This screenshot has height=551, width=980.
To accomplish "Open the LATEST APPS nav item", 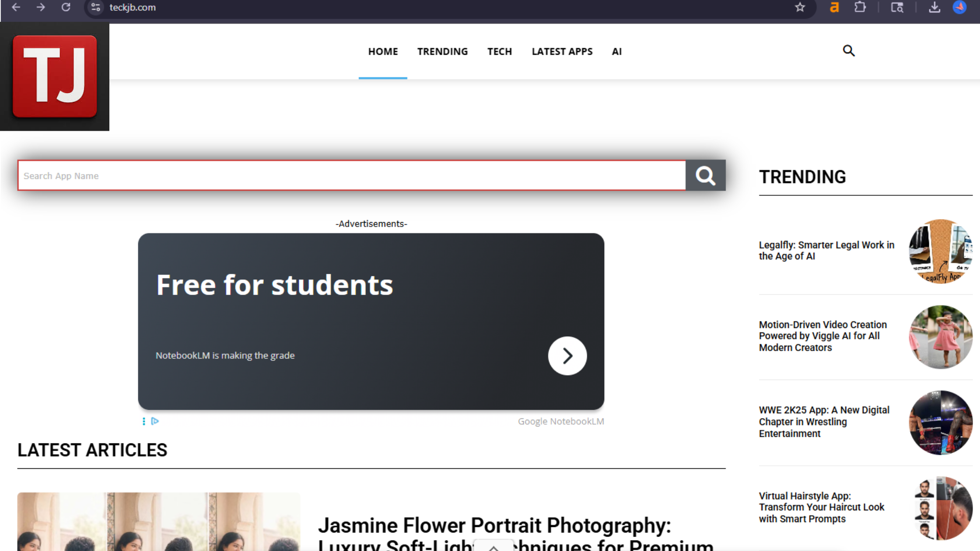I will pyautogui.click(x=562, y=52).
